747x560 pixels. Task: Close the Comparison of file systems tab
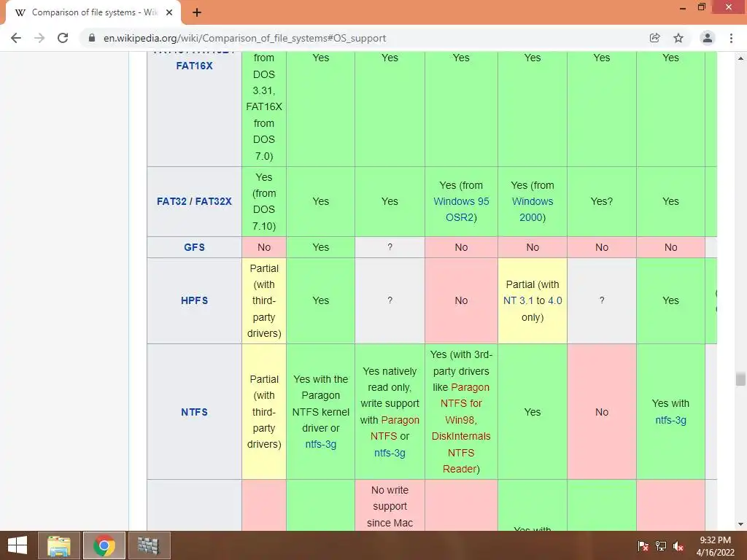(x=169, y=12)
